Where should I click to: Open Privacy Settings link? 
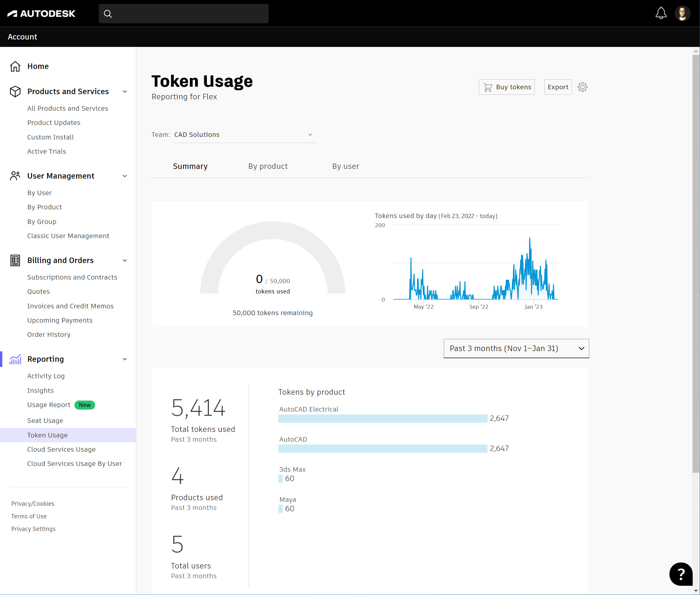(33, 529)
